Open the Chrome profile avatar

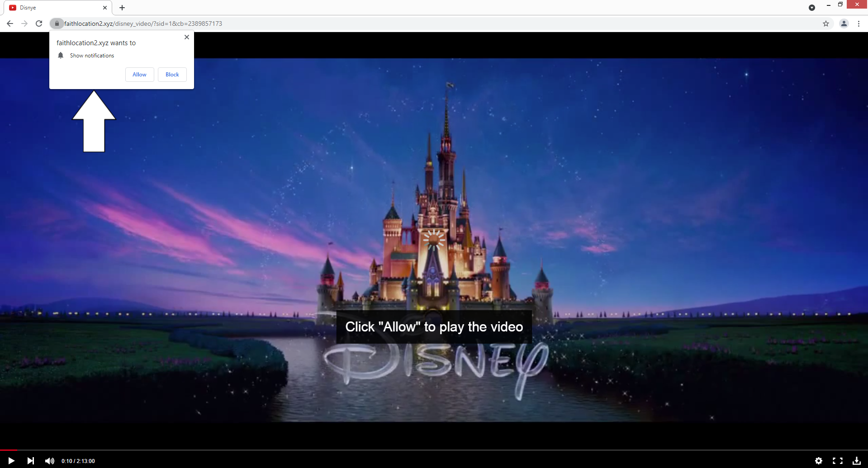tap(844, 24)
